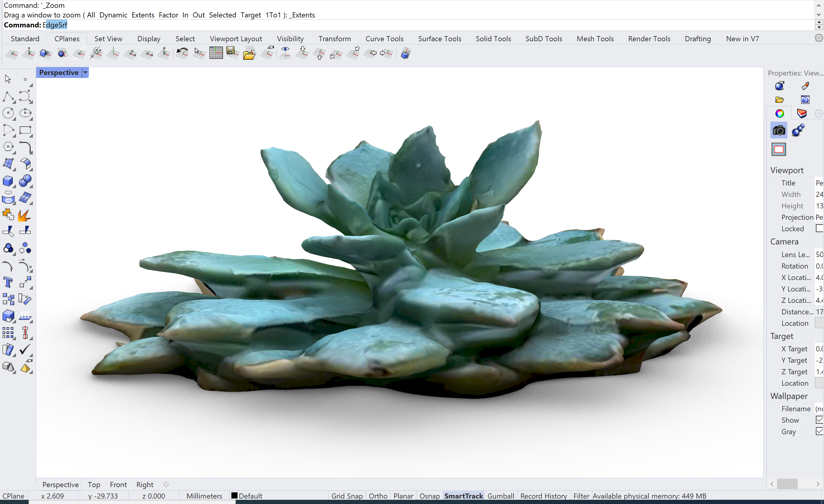The height and width of the screenshot is (504, 824).
Task: Select the Text object tool
Action: click(x=8, y=282)
